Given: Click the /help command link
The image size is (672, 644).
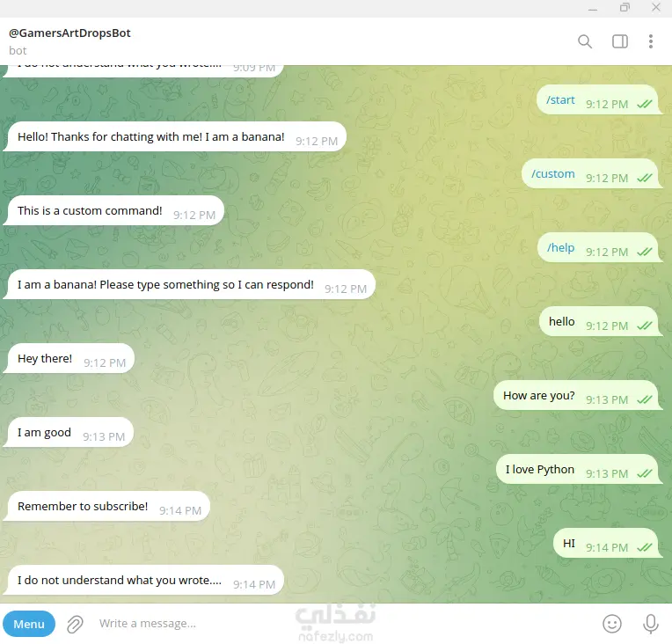Looking at the screenshot, I should click(x=560, y=248).
